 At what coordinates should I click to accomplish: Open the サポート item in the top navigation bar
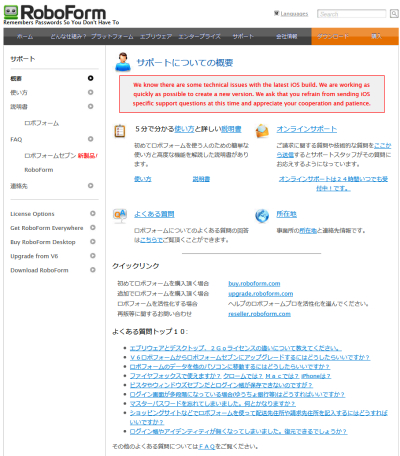pos(243,36)
